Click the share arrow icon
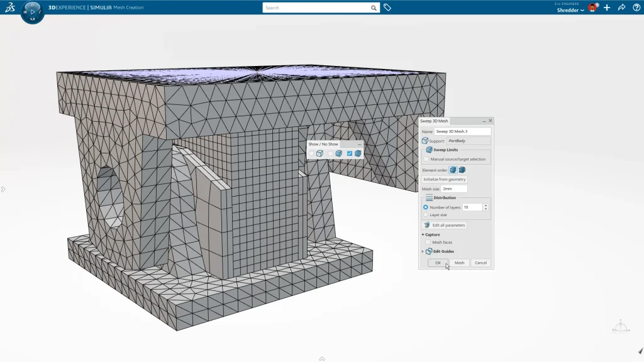The image size is (644, 362). (621, 8)
